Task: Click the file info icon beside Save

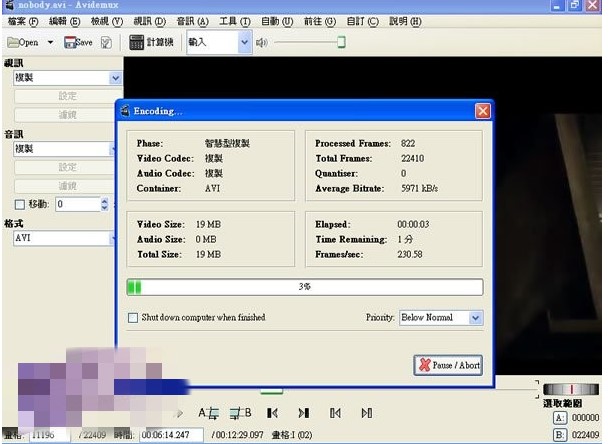Action: [107, 43]
